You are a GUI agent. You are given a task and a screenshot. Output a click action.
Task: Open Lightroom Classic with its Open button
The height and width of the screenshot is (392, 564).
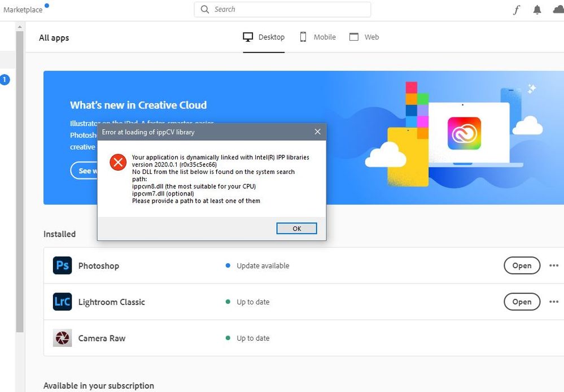pos(522,302)
